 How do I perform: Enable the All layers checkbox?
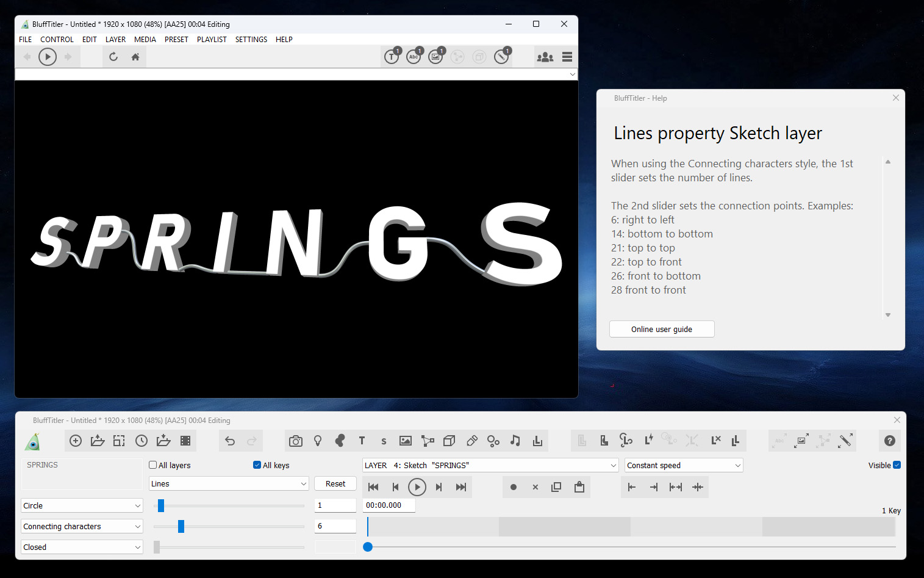(153, 465)
